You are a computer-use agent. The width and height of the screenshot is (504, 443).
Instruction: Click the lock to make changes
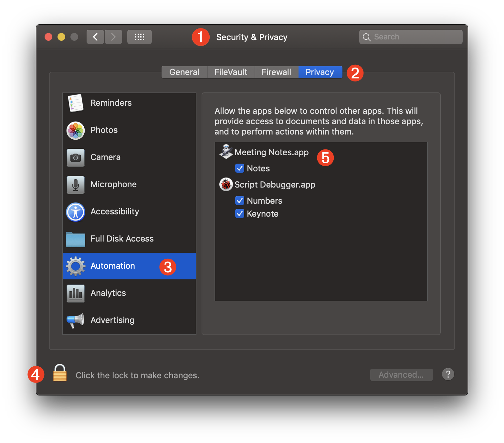59,374
